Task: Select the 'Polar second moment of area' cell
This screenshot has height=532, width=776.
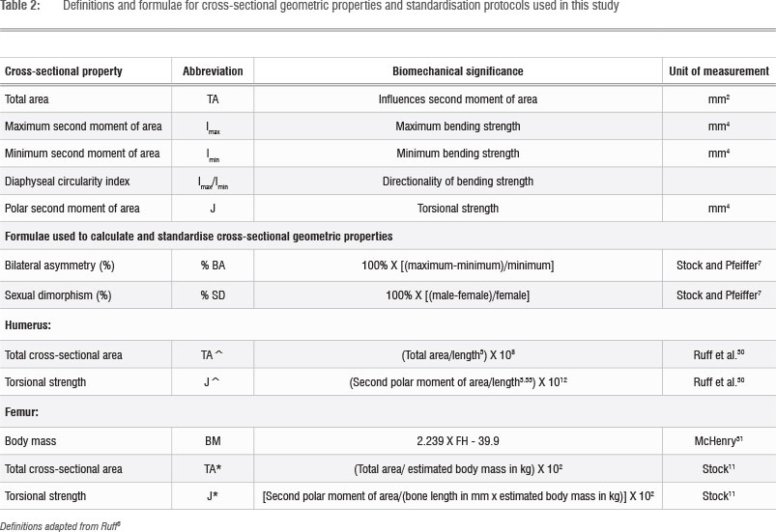Action: (72, 209)
